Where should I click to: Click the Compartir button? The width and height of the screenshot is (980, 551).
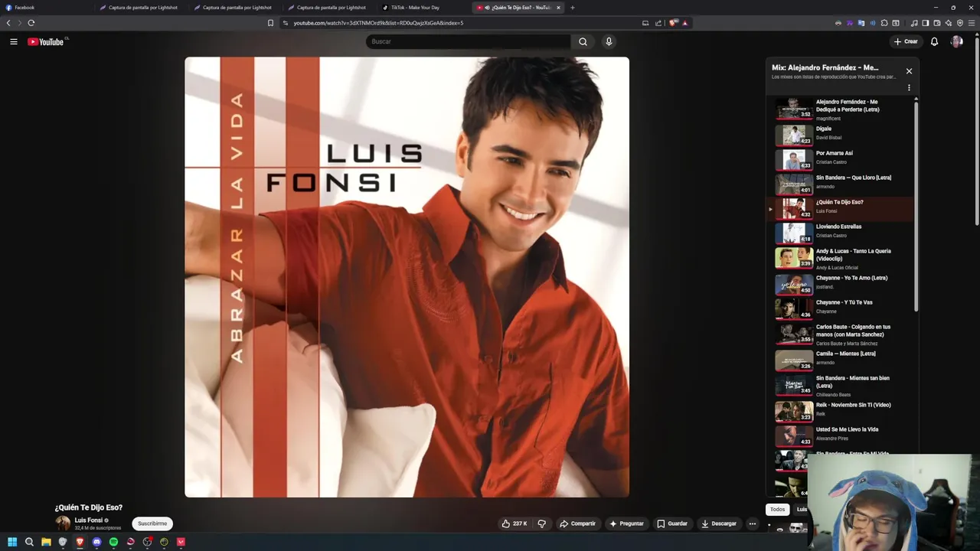coord(577,523)
